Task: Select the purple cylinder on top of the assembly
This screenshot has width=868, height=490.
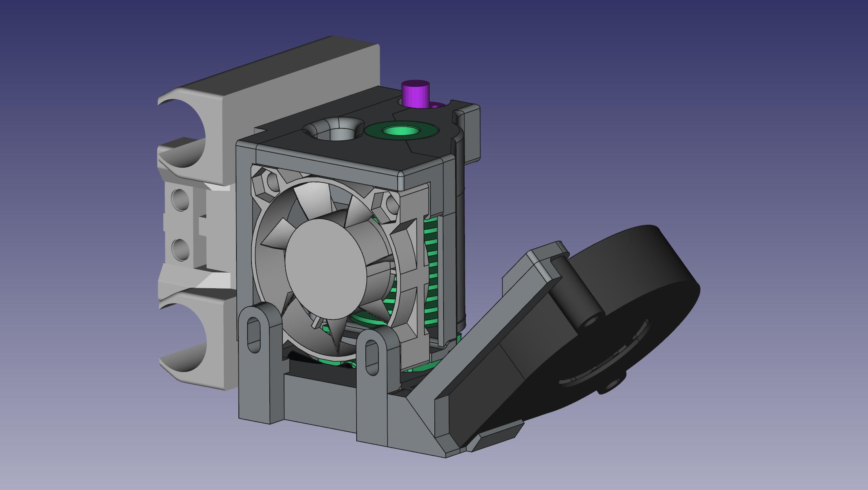Action: (x=416, y=94)
